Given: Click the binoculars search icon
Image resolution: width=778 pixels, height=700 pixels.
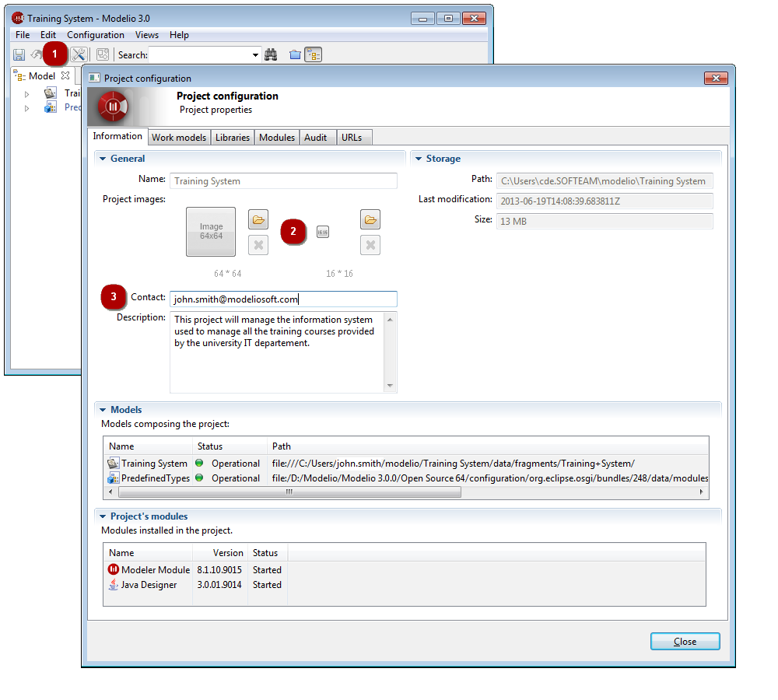Looking at the screenshot, I should tap(272, 54).
